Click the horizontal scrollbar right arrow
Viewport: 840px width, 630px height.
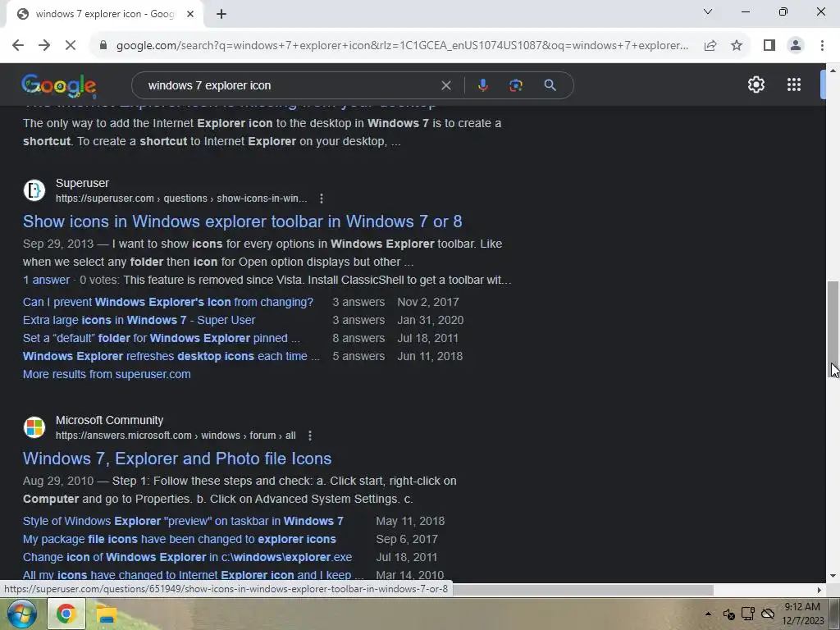819,590
